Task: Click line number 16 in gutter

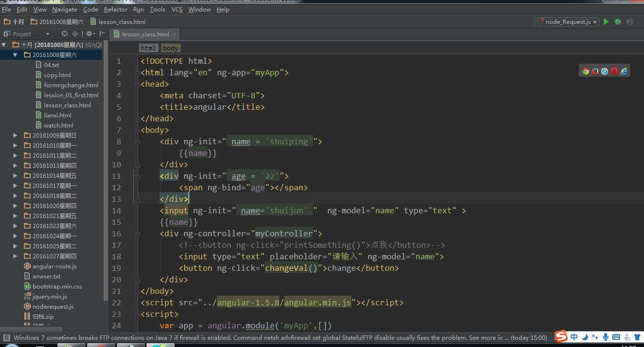Action: pyautogui.click(x=116, y=233)
